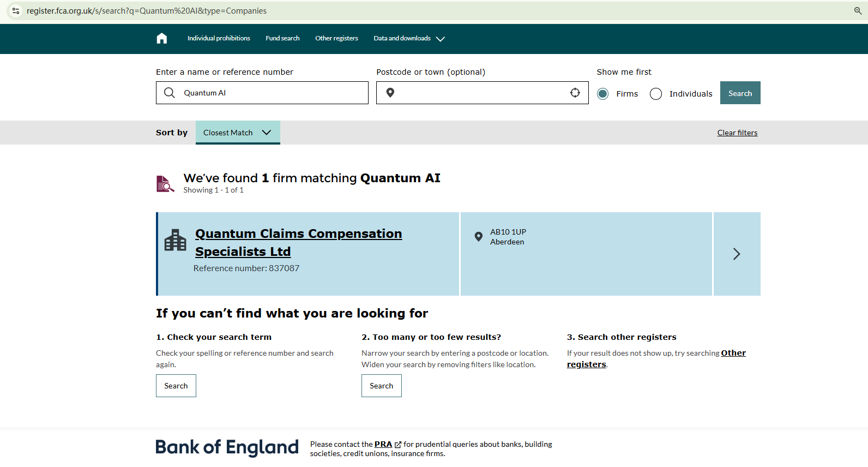
Task: Open the Closest Match sort dropdown
Action: click(x=238, y=133)
